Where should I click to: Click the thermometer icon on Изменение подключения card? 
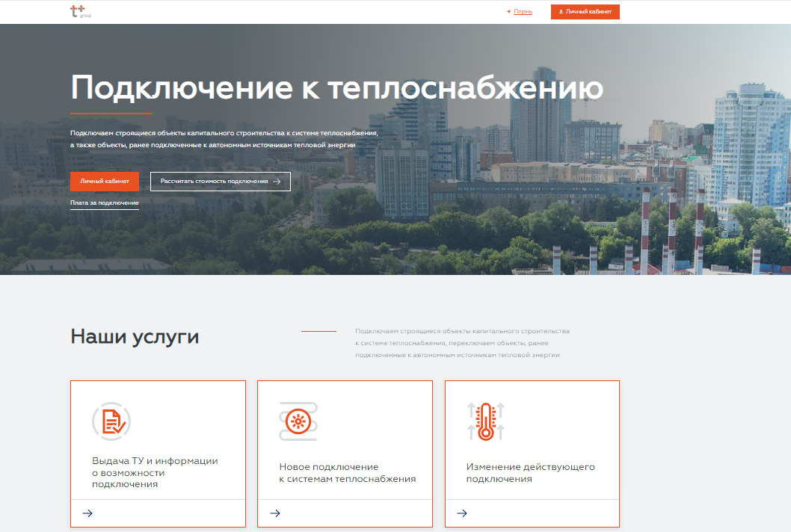coord(484,420)
